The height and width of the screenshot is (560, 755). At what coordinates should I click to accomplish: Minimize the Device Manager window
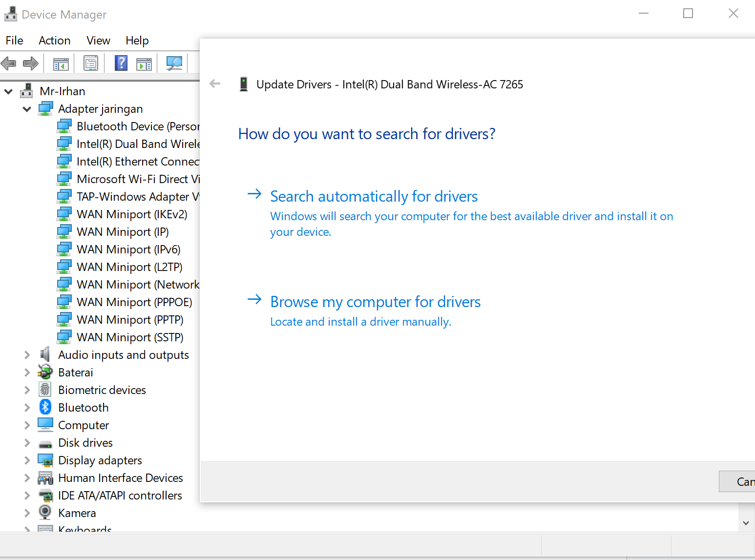click(644, 14)
